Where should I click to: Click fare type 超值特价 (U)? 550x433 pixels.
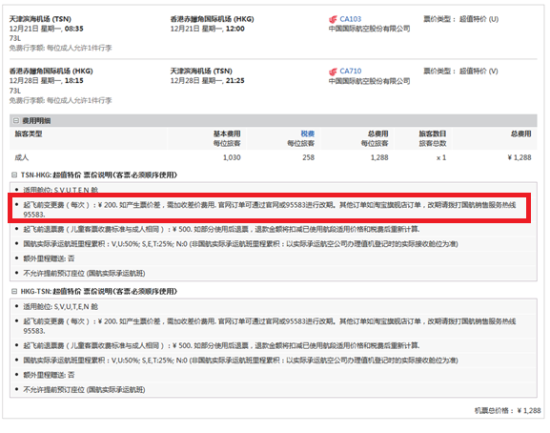pyautogui.click(x=479, y=19)
